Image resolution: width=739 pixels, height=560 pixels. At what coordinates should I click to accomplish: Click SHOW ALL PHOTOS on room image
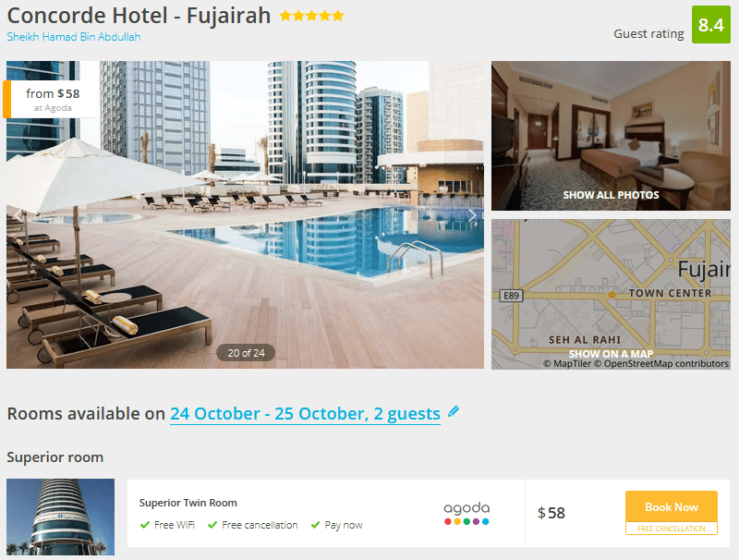tap(611, 195)
